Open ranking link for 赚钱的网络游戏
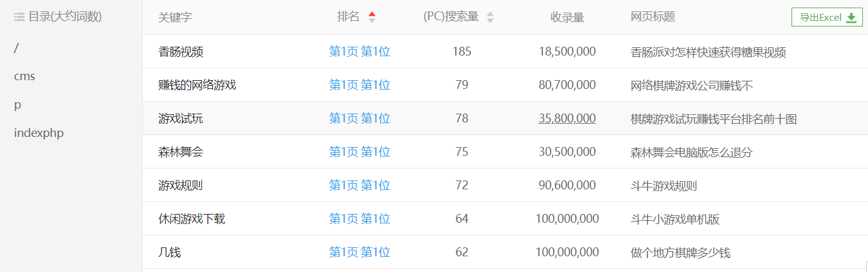 pos(360,85)
